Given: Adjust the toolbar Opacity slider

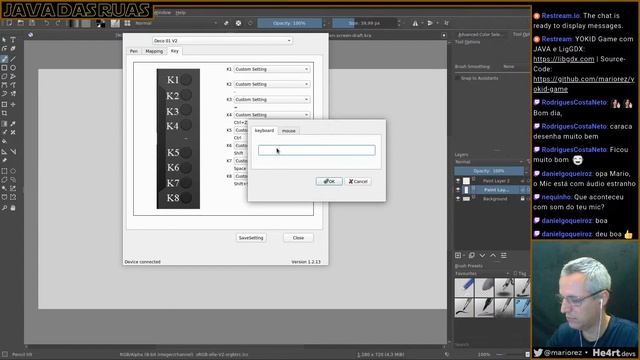Looking at the screenshot, I should [289, 23].
